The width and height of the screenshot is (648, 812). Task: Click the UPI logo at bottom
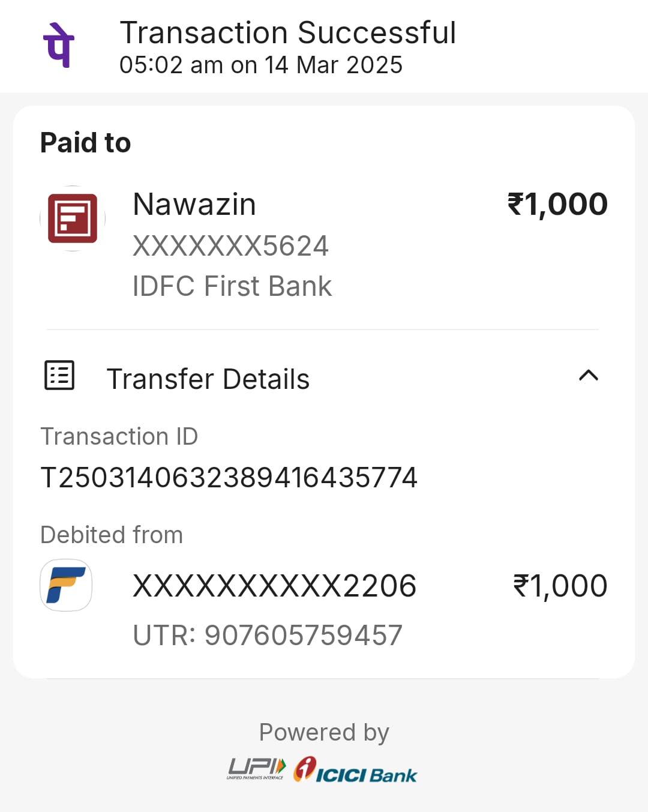click(256, 769)
